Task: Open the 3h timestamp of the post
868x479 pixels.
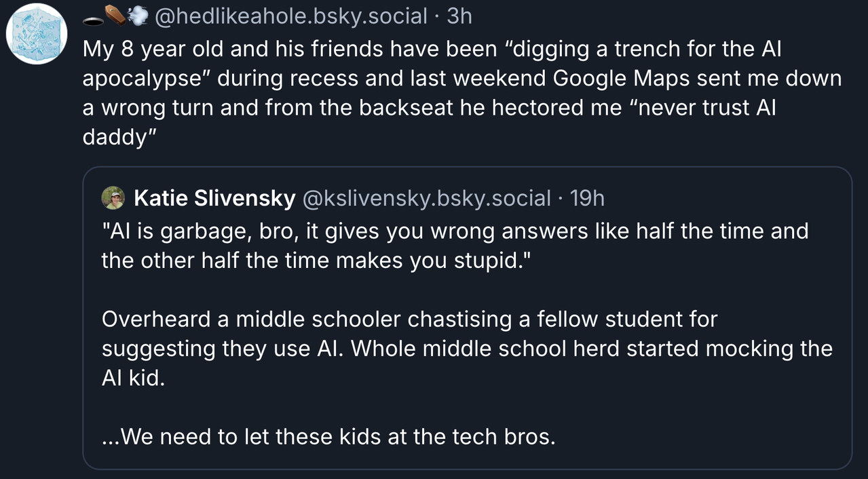Action: pyautogui.click(x=459, y=16)
